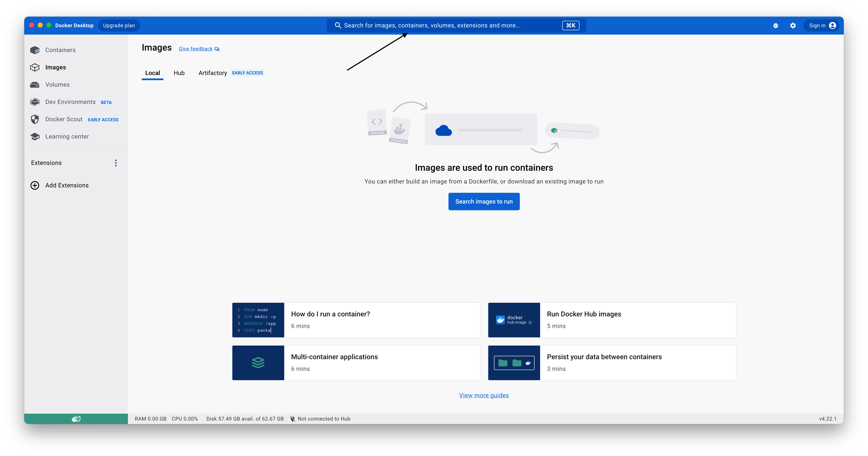Viewport: 868px width, 456px height.
Task: Click the Extensions section heading
Action: point(46,163)
